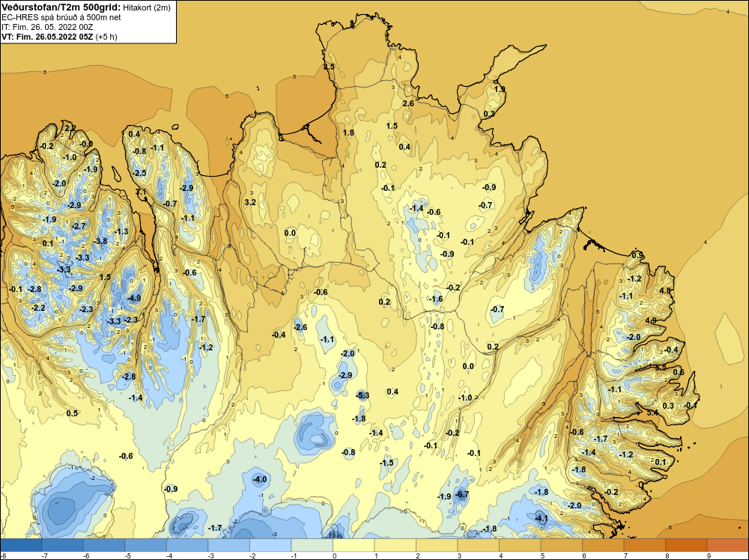Click the legend swatch above 9
Screen dimensions: 749x560
(727, 545)
